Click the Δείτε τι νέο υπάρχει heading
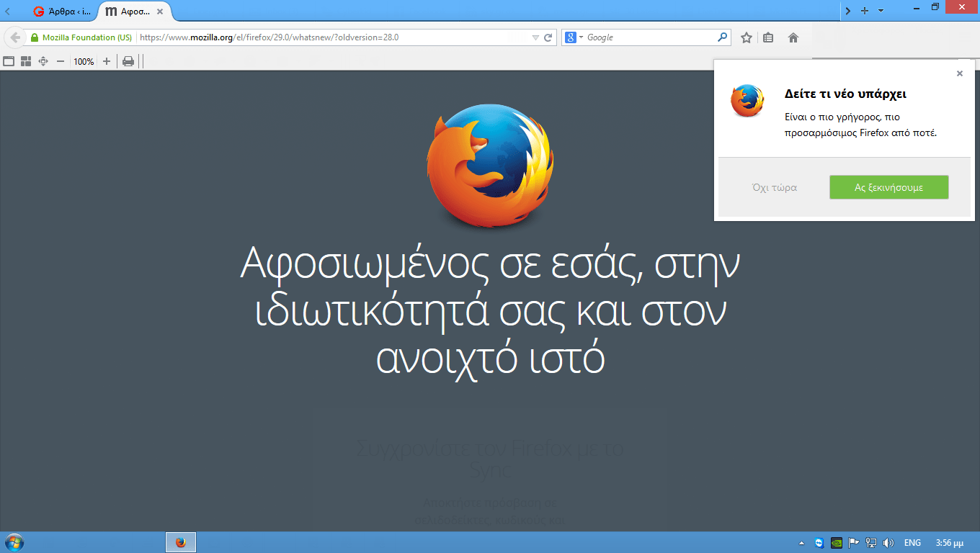 point(845,94)
